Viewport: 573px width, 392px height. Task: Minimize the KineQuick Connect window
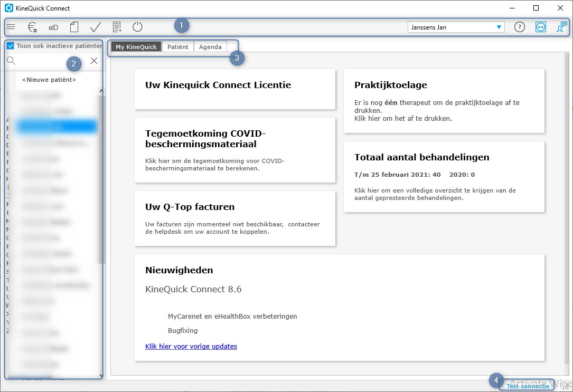(x=512, y=8)
